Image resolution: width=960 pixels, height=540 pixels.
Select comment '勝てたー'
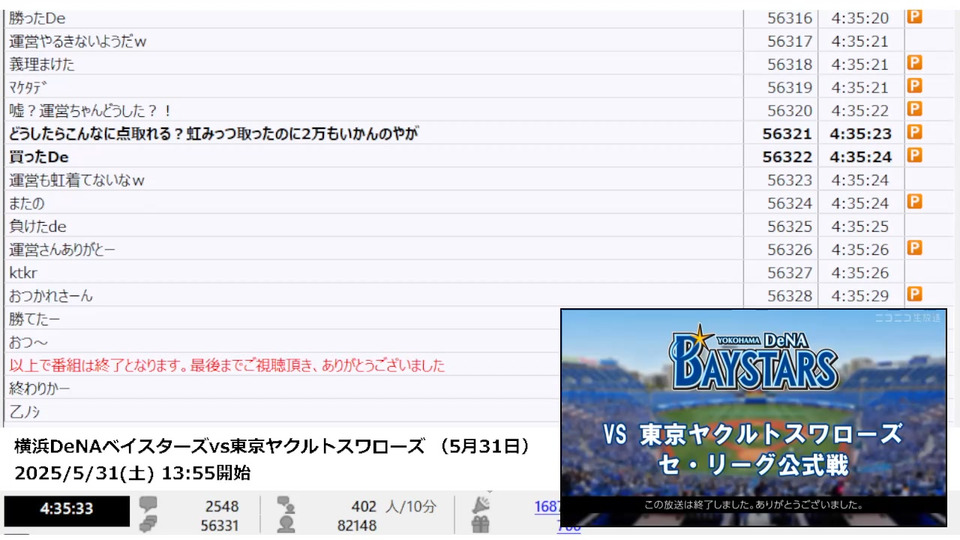tap(34, 319)
